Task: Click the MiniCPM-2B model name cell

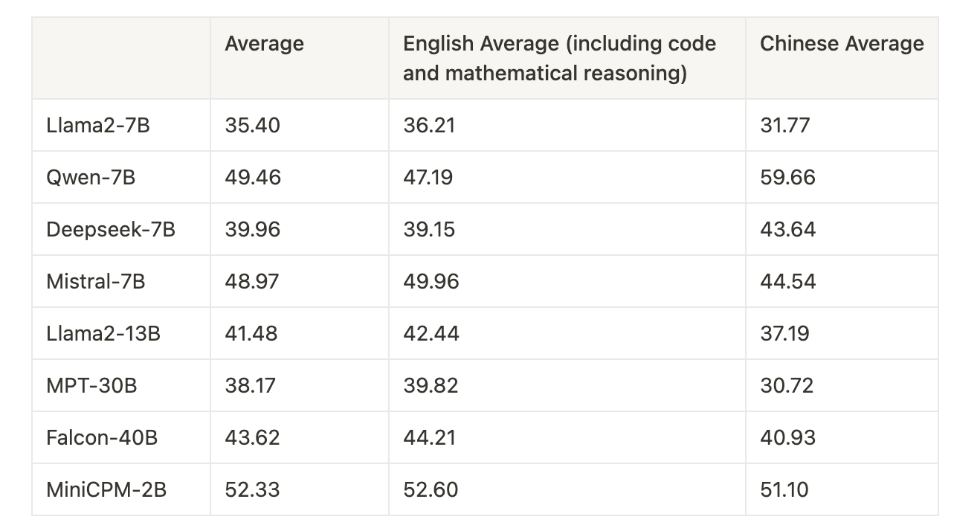Action: click(x=106, y=489)
